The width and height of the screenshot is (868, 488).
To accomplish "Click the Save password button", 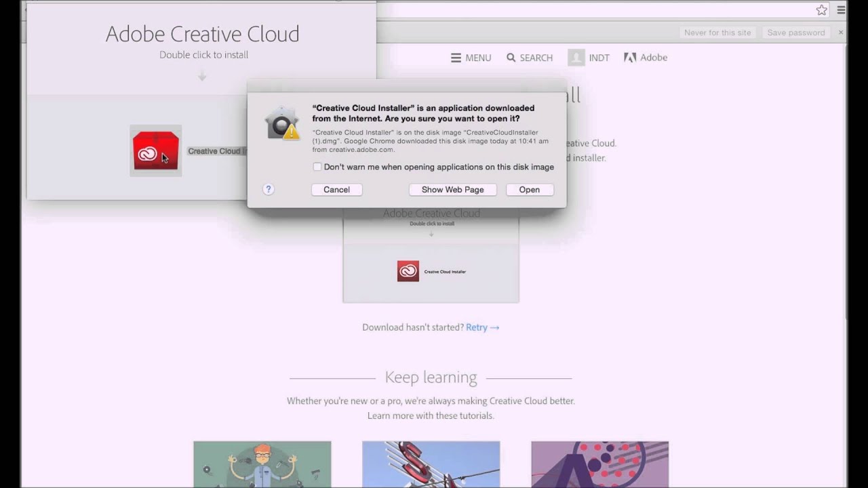I will click(796, 33).
